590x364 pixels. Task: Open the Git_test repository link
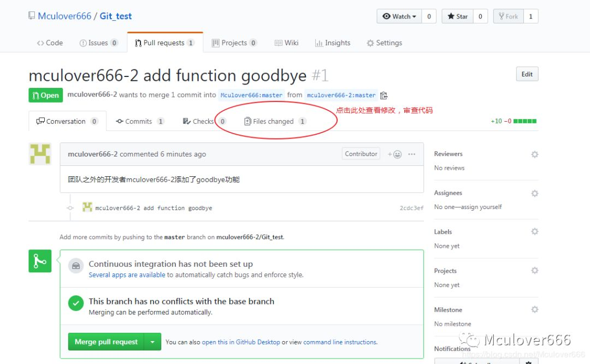pyautogui.click(x=115, y=16)
